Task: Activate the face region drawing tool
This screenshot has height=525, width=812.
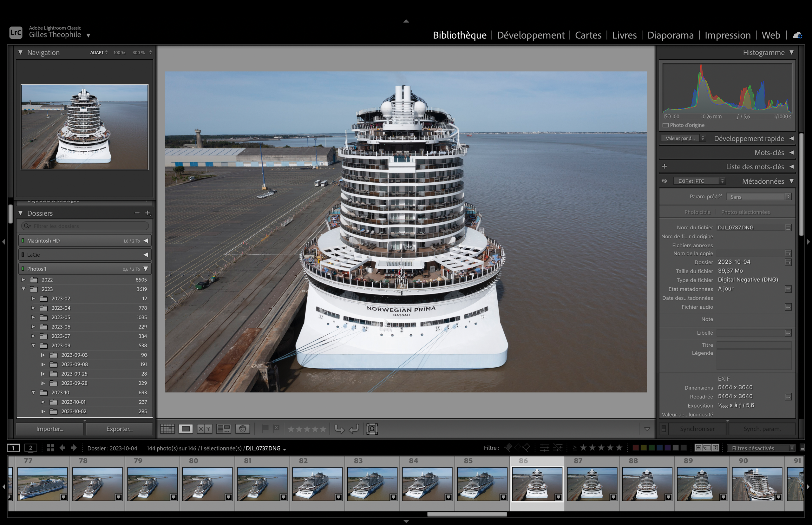Action: click(x=372, y=429)
